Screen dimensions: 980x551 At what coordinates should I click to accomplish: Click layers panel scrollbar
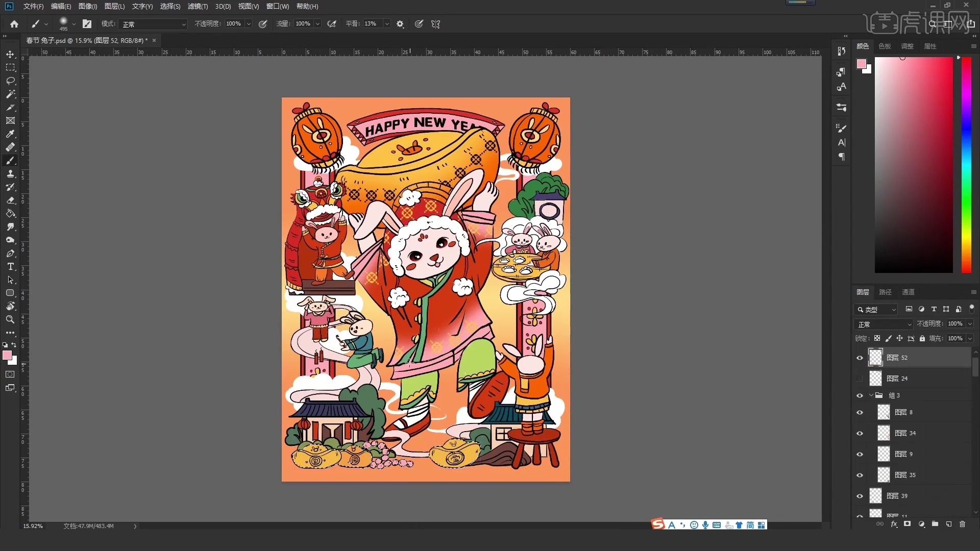click(x=975, y=366)
